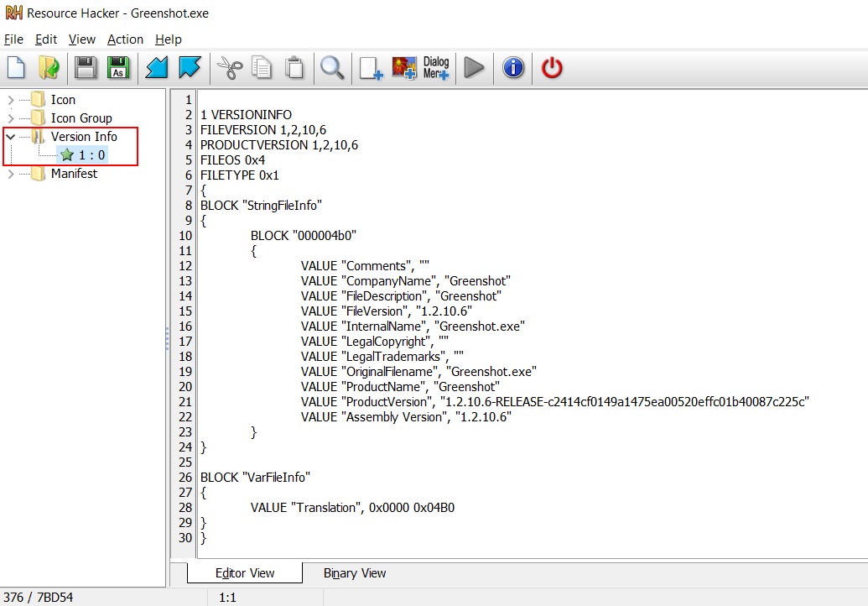Image resolution: width=868 pixels, height=606 pixels.
Task: Click the VALUE "LegalCopyright" line
Action: coord(375,342)
